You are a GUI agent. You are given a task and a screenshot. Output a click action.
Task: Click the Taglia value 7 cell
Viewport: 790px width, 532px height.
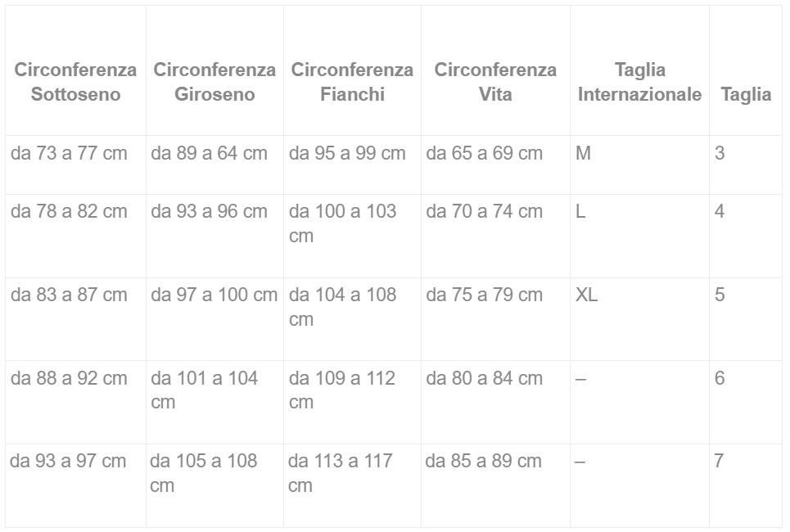click(719, 461)
